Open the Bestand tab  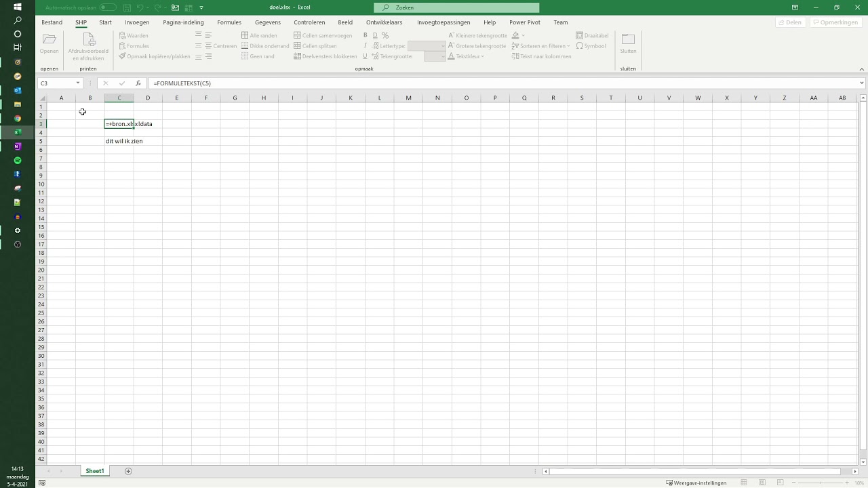click(52, 22)
